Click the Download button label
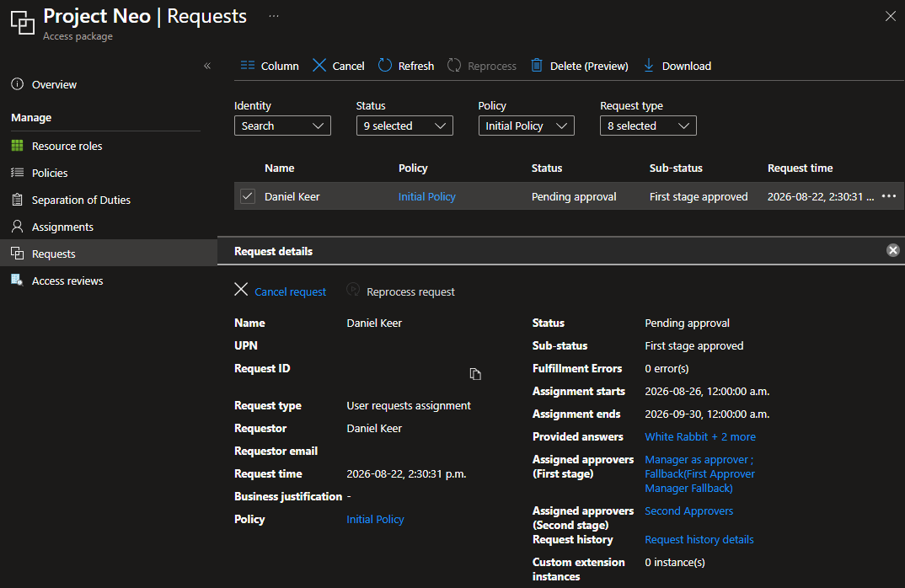Image resolution: width=905 pixels, height=588 pixels. [x=686, y=66]
